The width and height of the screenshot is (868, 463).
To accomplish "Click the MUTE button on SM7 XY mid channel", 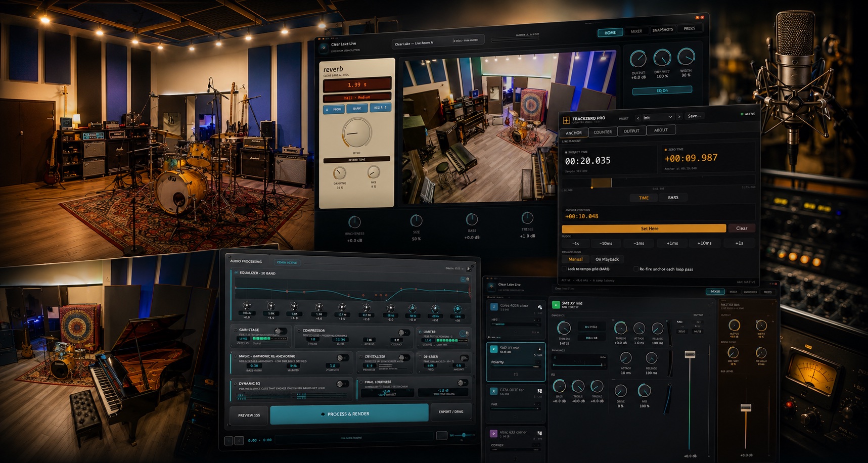I will 698,331.
